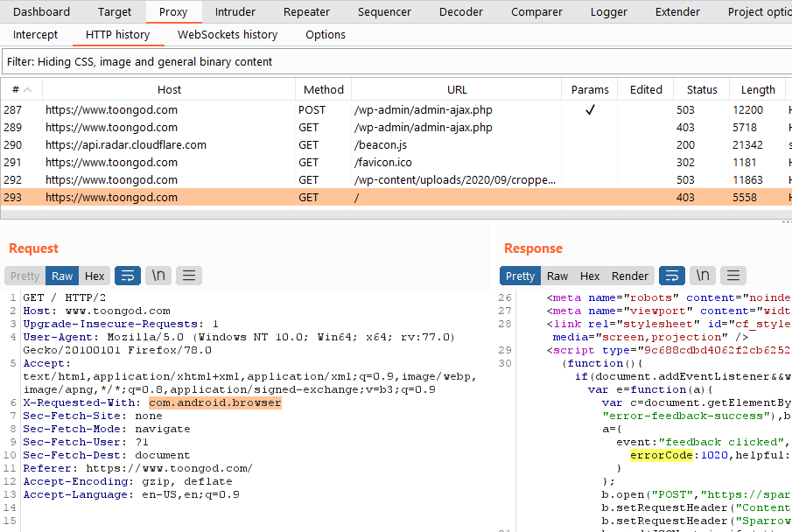Open Request panel hamburger menu
The width and height of the screenshot is (792, 532).
tap(189, 276)
